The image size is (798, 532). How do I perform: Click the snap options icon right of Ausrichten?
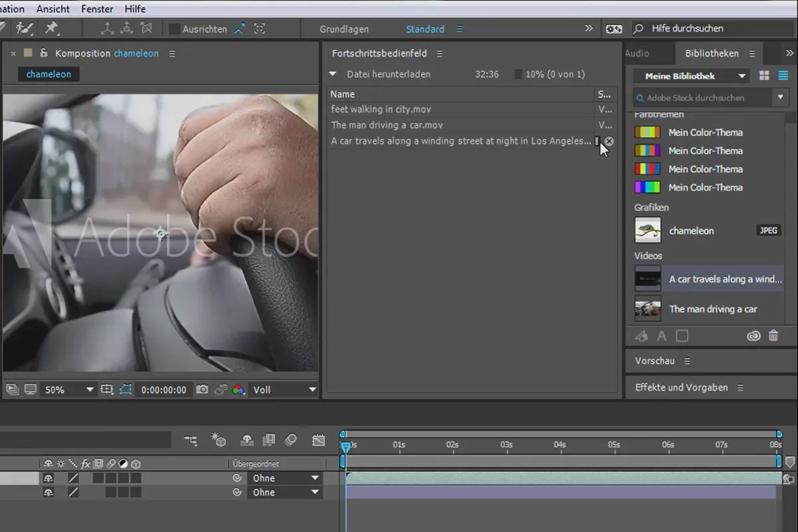240,29
